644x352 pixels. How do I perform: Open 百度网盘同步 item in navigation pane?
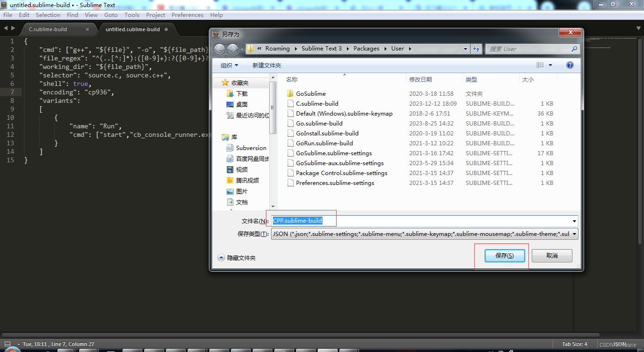(252, 159)
